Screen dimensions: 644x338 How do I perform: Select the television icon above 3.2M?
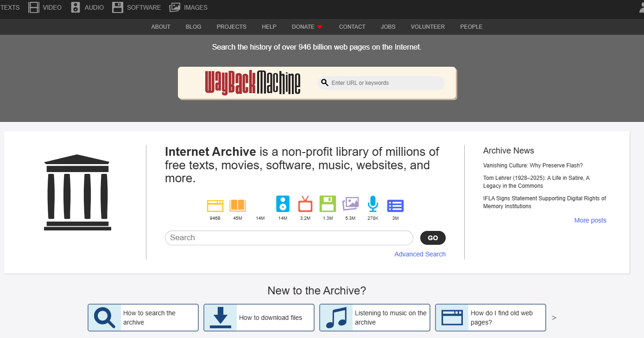pyautogui.click(x=305, y=204)
